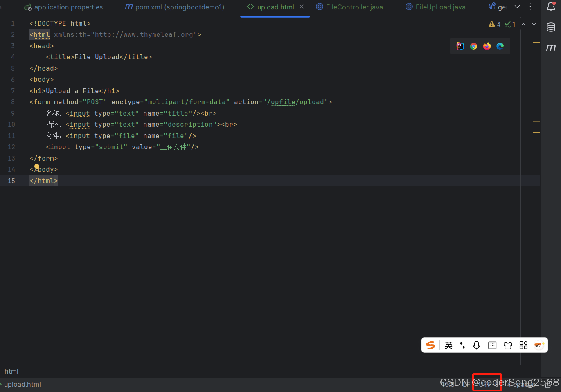Image resolution: width=561 pixels, height=392 pixels.
Task: Click the name="title" input line
Action: [x=131, y=114]
